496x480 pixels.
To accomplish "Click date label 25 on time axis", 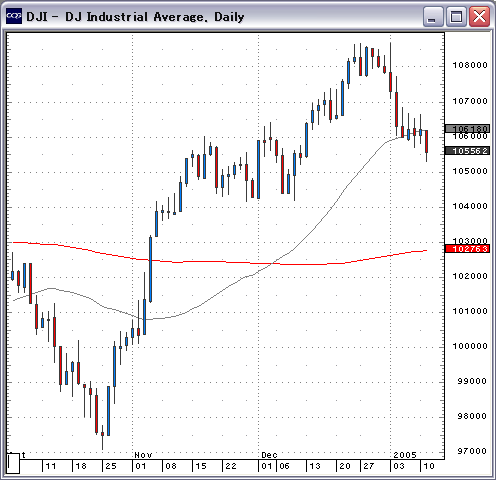I will click(111, 466).
